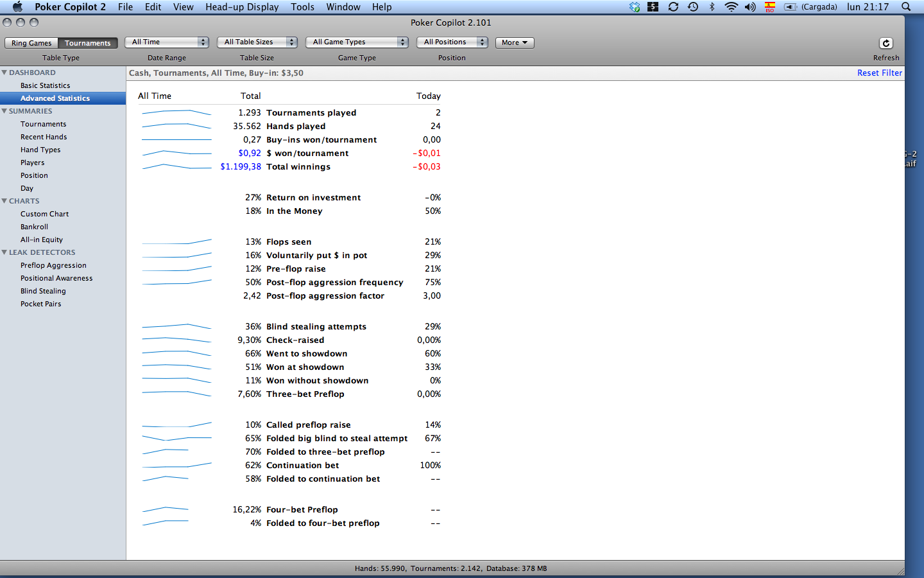Click Called preflop raise sparkline
This screenshot has width=924, height=578.
click(x=176, y=425)
